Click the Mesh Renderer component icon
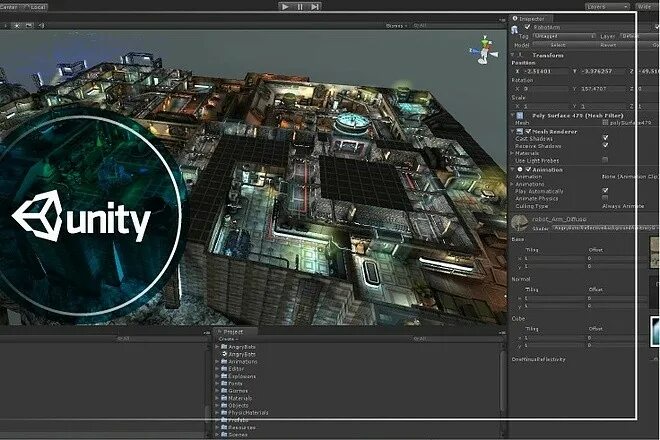This screenshot has height=440, width=660. [x=520, y=131]
